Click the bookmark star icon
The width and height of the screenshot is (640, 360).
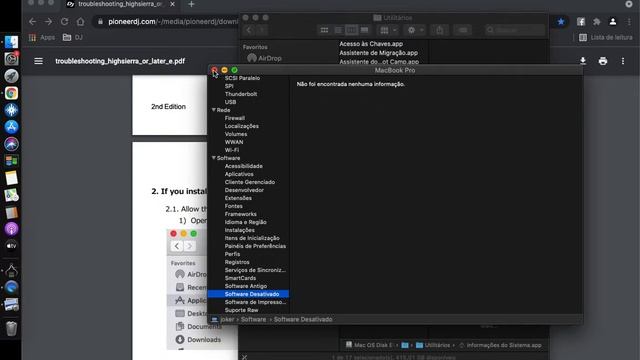[x=561, y=22]
